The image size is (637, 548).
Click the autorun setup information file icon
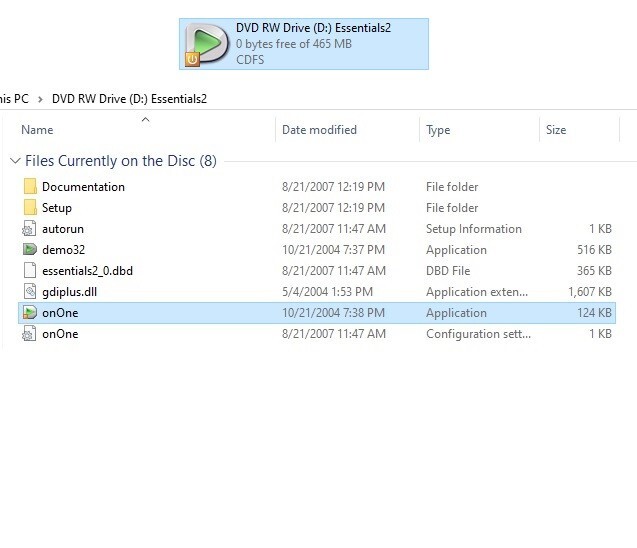pos(29,229)
